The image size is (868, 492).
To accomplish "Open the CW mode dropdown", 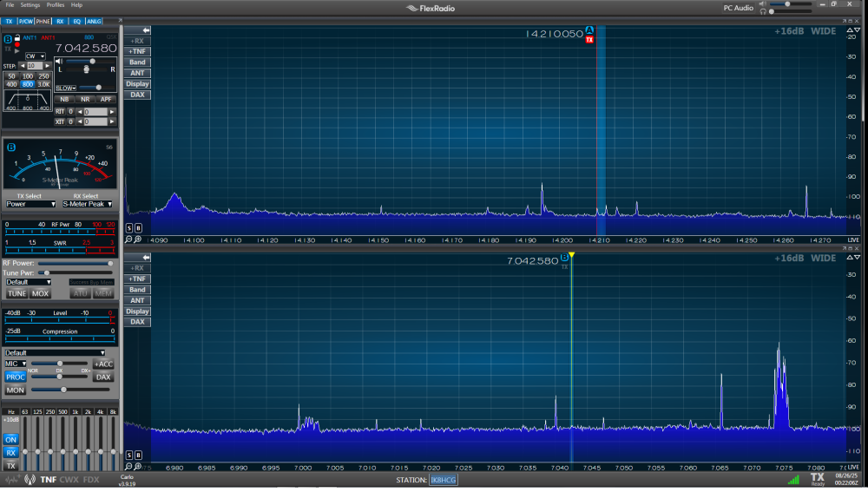I will point(35,56).
